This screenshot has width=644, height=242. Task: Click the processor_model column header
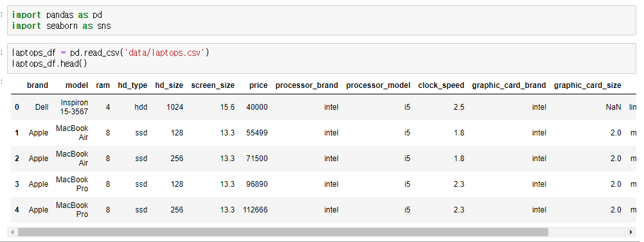pos(379,85)
